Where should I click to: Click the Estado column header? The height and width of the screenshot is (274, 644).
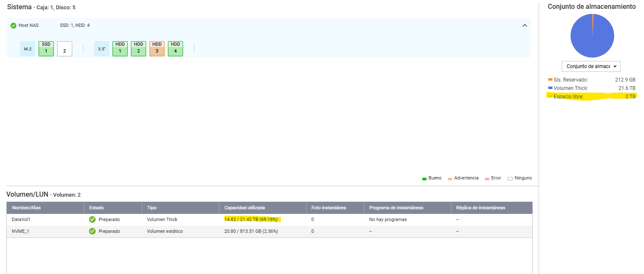(97, 208)
